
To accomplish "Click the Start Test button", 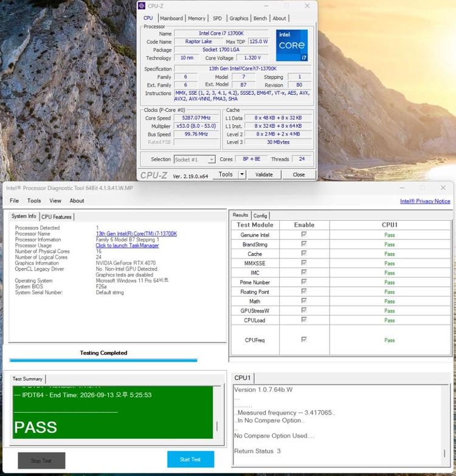I will click(190, 460).
